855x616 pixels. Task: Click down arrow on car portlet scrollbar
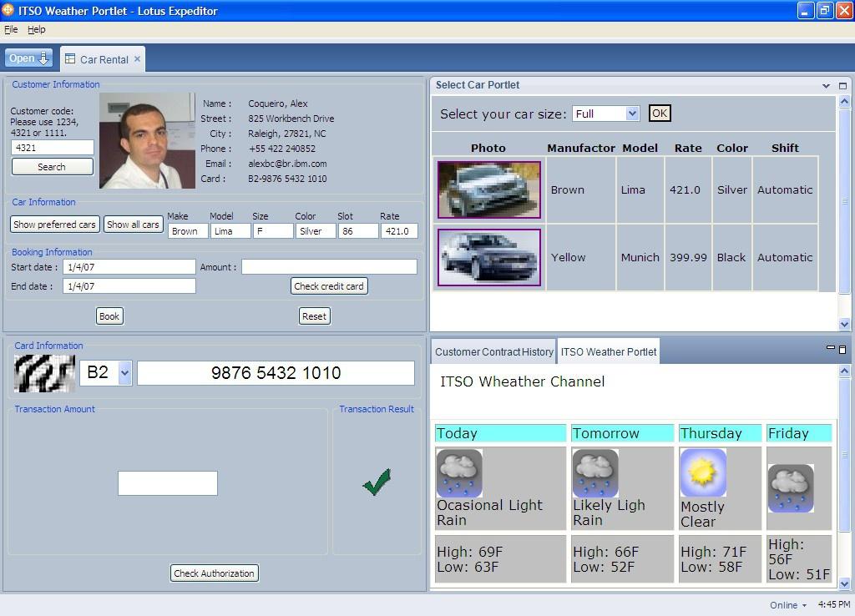pos(844,324)
